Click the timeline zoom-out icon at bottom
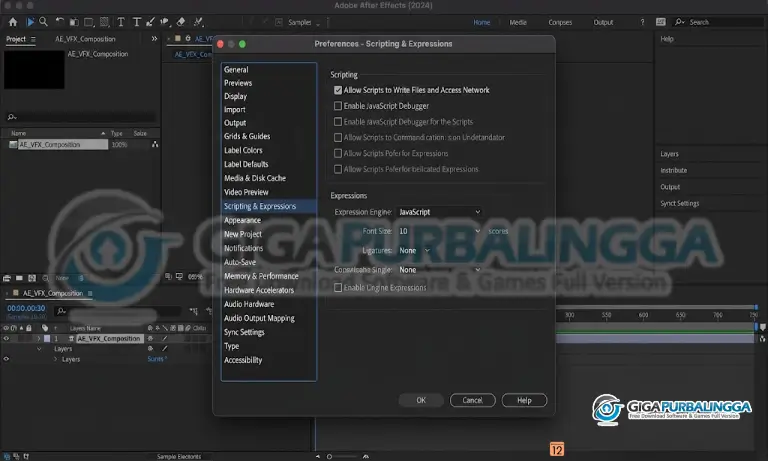This screenshot has width=768, height=461. [318, 456]
